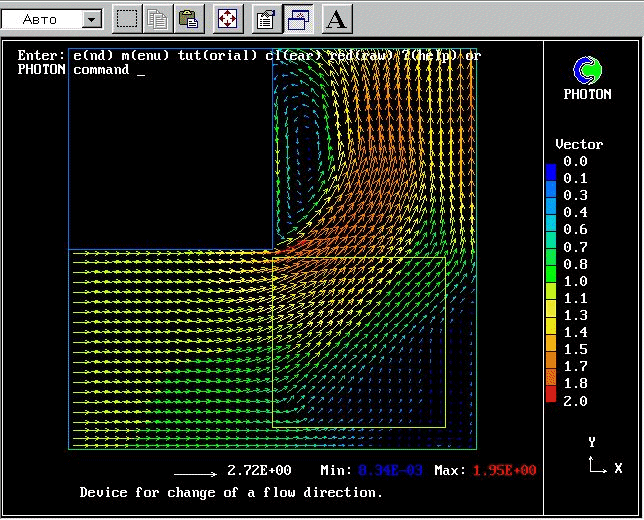This screenshot has height=520, width=644.
Task: Click the legend value 1.5 label
Action: coord(575,350)
